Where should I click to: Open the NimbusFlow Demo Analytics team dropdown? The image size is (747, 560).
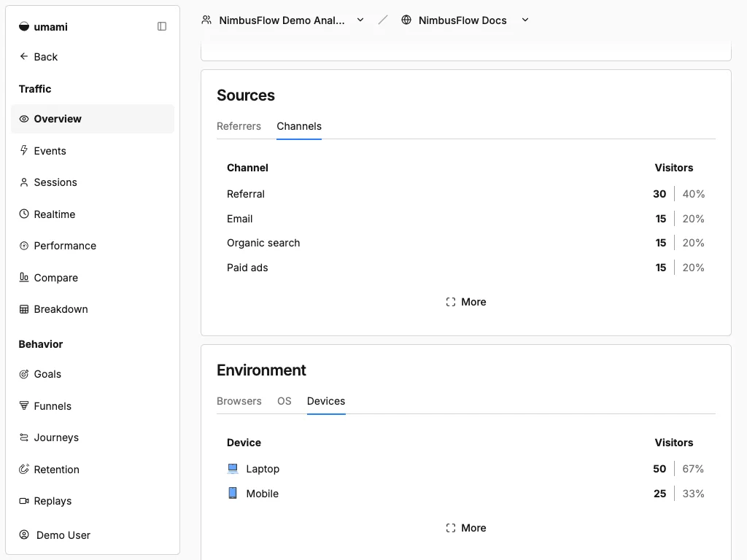283,20
